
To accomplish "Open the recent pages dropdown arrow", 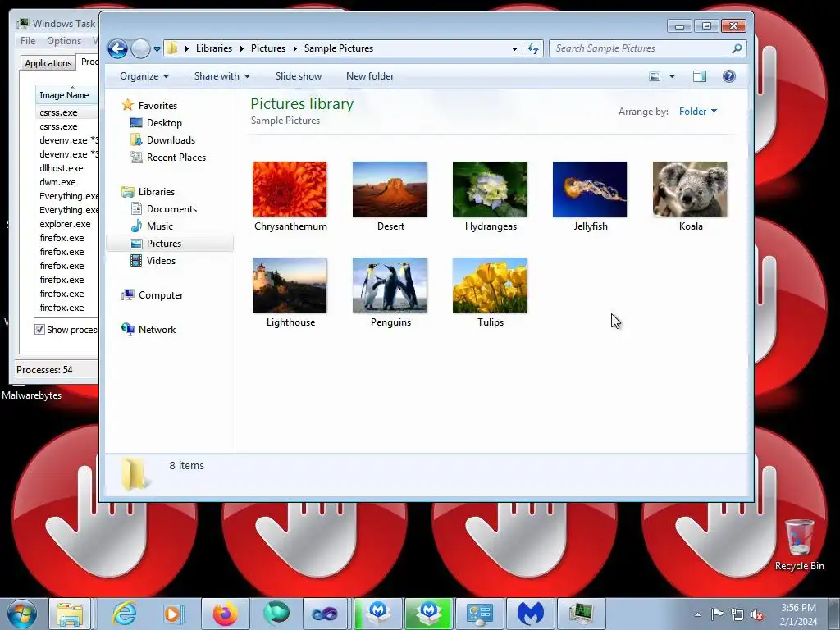I will (x=157, y=48).
